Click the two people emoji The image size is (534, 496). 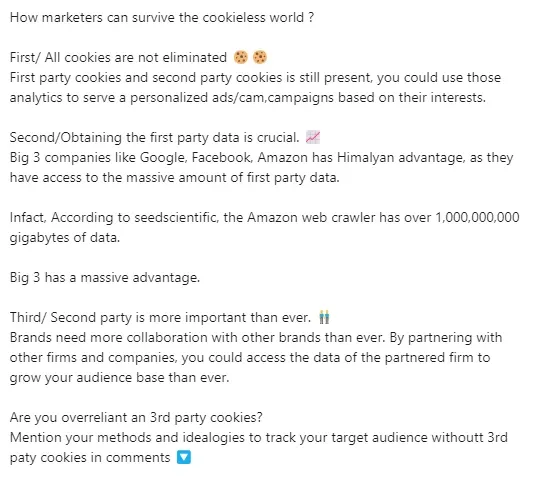point(324,317)
